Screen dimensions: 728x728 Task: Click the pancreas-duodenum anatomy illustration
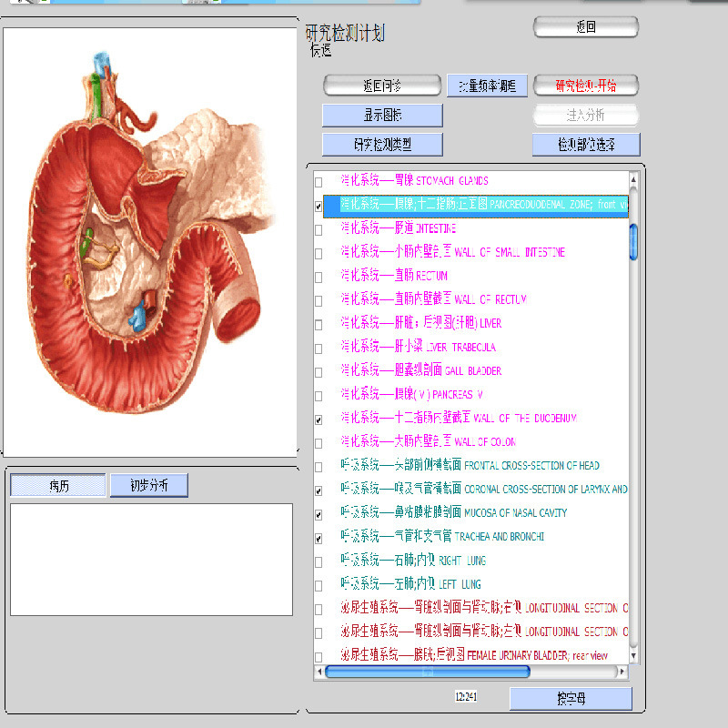(x=150, y=241)
